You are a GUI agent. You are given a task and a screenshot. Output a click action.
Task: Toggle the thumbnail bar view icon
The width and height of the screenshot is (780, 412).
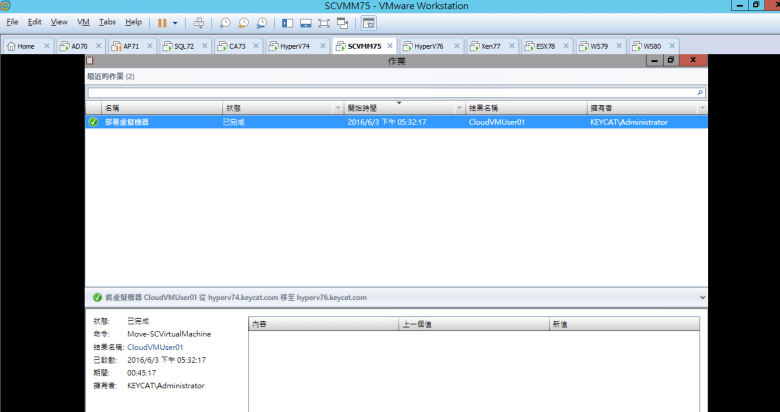[305, 22]
